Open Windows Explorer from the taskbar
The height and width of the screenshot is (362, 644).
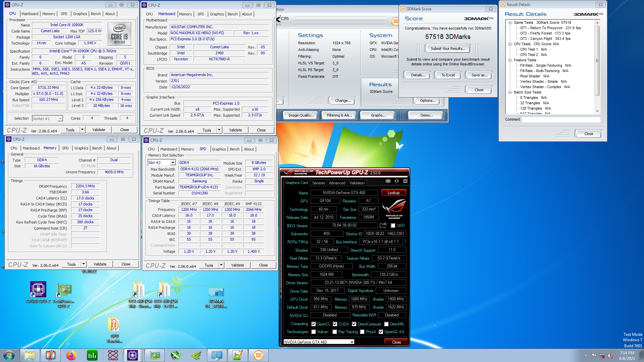point(30,355)
